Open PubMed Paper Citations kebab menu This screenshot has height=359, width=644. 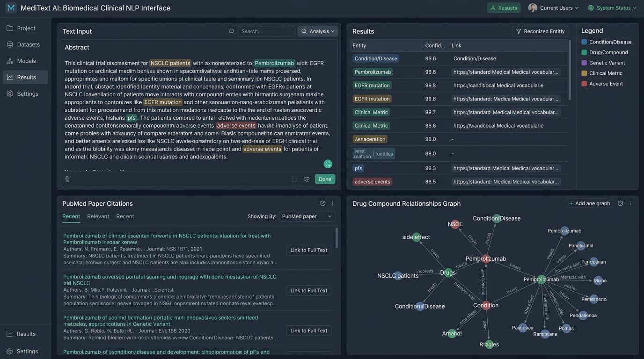click(333, 203)
